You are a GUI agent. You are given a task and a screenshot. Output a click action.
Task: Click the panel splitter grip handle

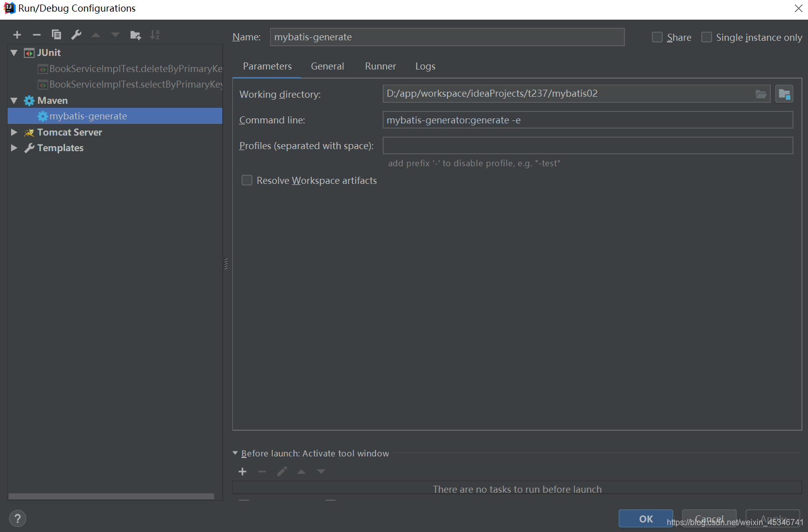[x=226, y=264]
